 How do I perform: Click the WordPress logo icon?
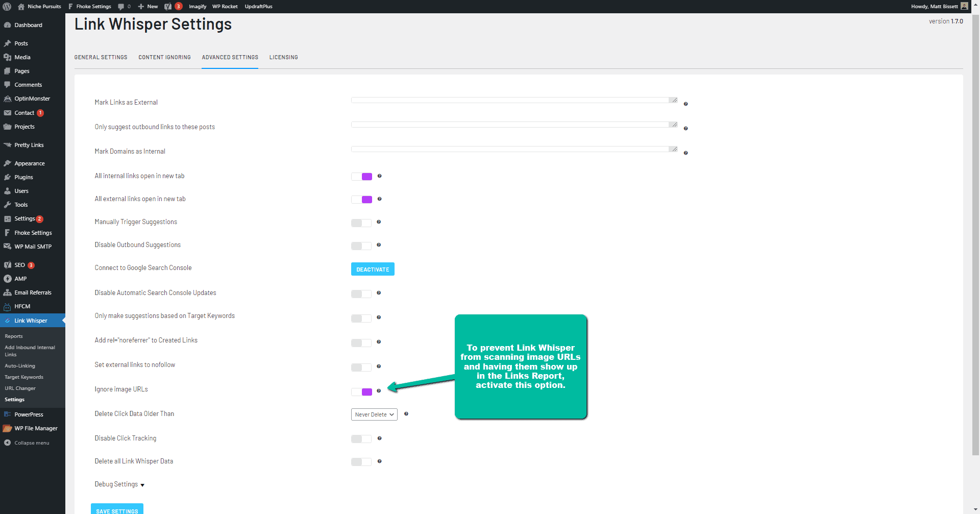pos(7,7)
